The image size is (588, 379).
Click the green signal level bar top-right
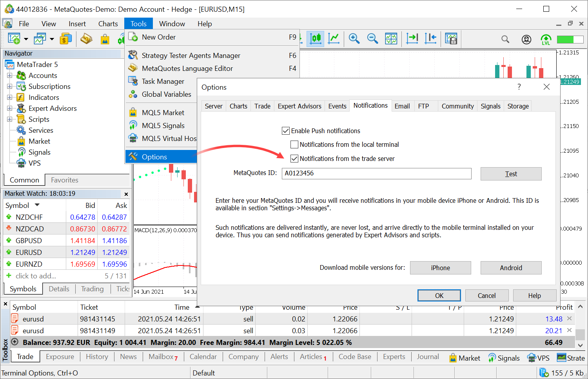click(570, 39)
